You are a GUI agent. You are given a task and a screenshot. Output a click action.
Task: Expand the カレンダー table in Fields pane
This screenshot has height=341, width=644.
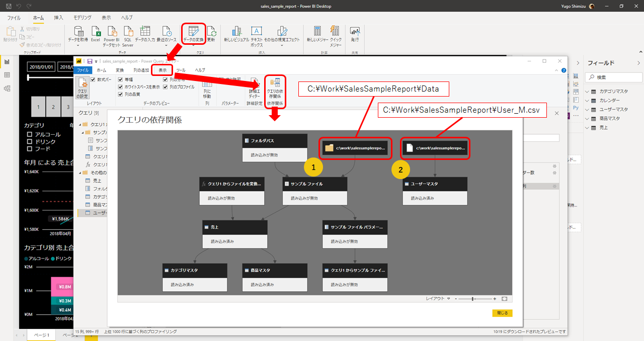tap(588, 101)
